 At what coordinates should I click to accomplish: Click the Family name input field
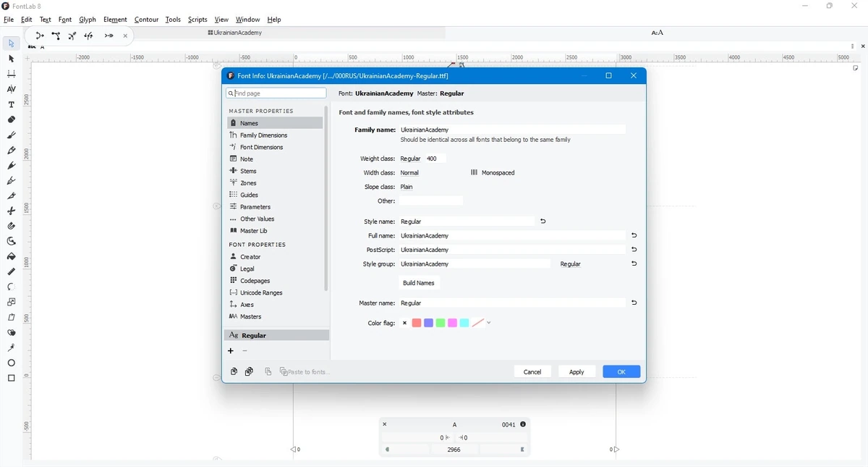click(512, 130)
